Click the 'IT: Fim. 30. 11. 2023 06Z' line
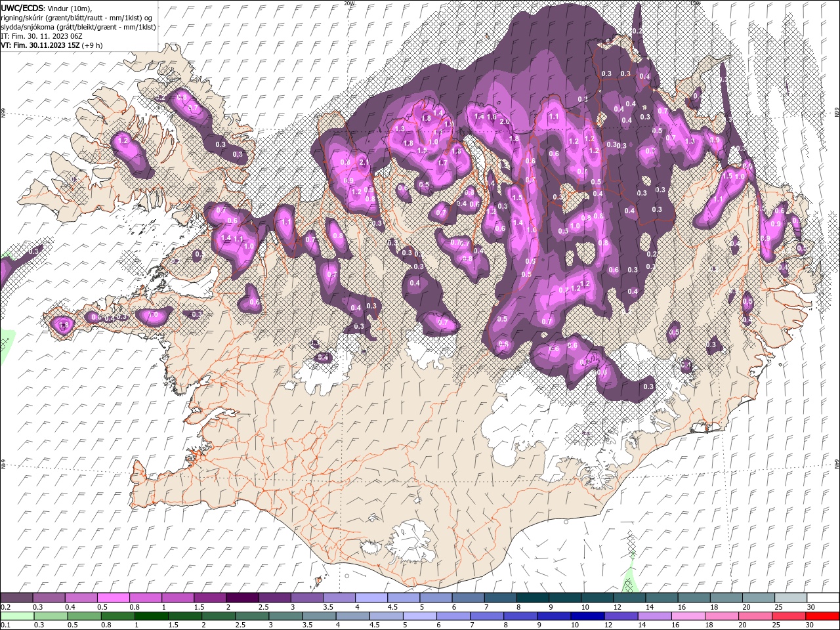Screen dimensions: 840x630 pos(41,35)
